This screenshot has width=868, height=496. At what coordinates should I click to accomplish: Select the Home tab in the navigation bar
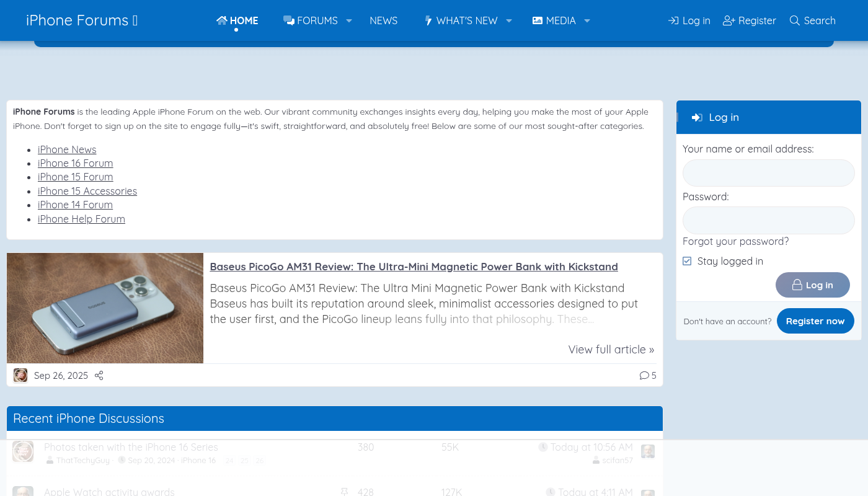click(x=237, y=20)
